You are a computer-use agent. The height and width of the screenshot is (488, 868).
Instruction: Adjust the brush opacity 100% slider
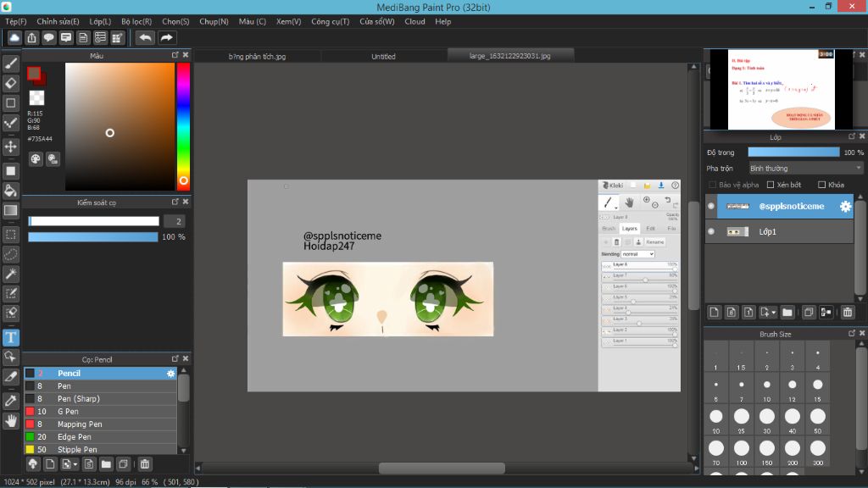tap(93, 237)
